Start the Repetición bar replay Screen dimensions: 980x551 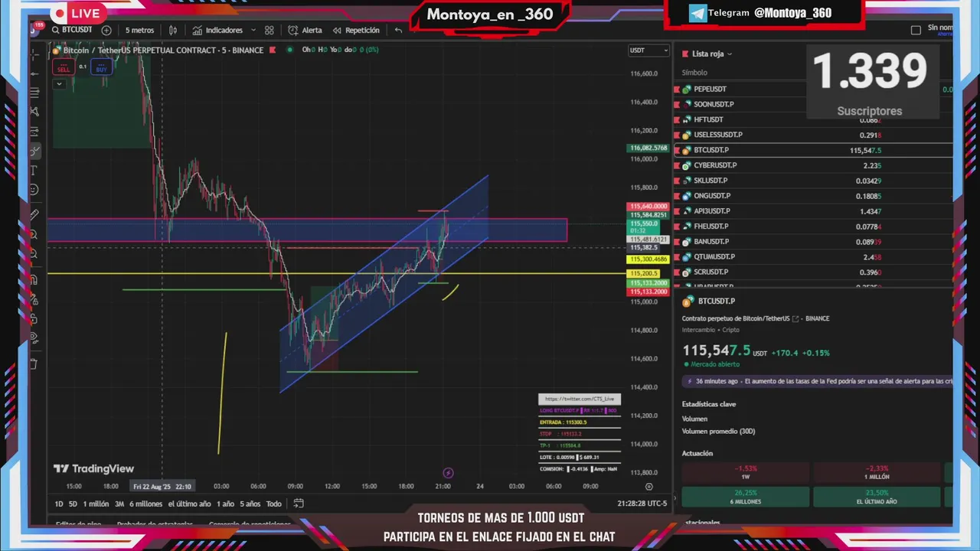(356, 30)
